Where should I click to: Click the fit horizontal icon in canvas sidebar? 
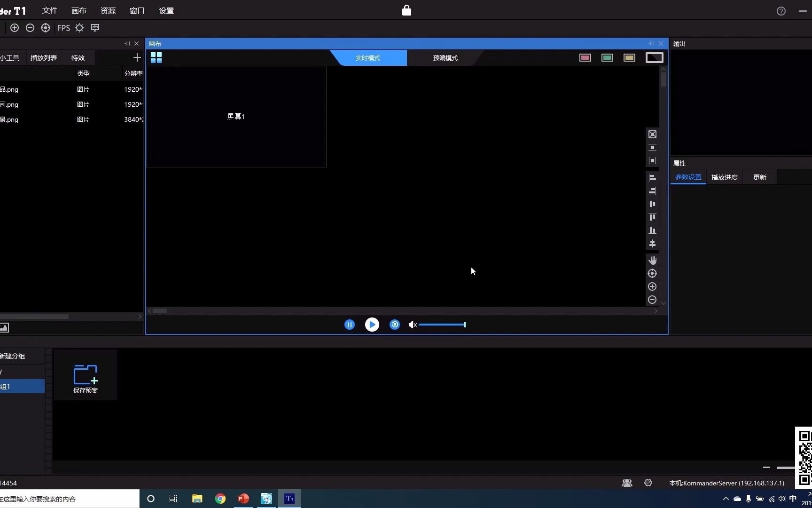pyautogui.click(x=652, y=161)
